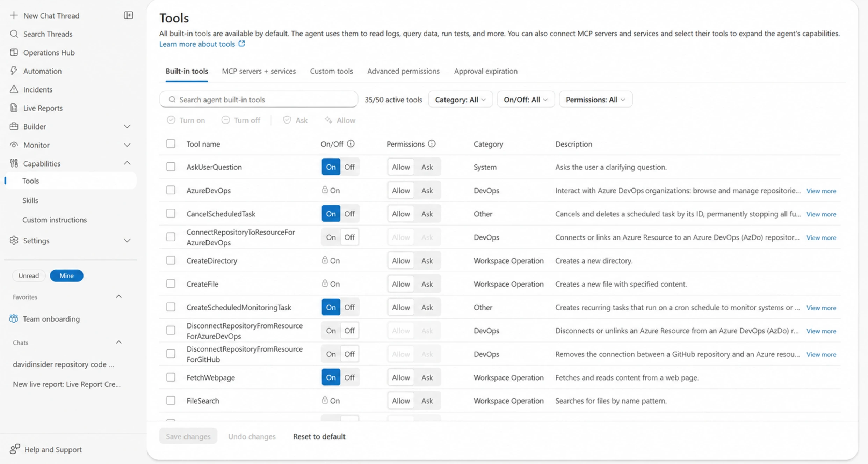The image size is (868, 464).
Task: Expand the Monitor section chevron
Action: [127, 145]
